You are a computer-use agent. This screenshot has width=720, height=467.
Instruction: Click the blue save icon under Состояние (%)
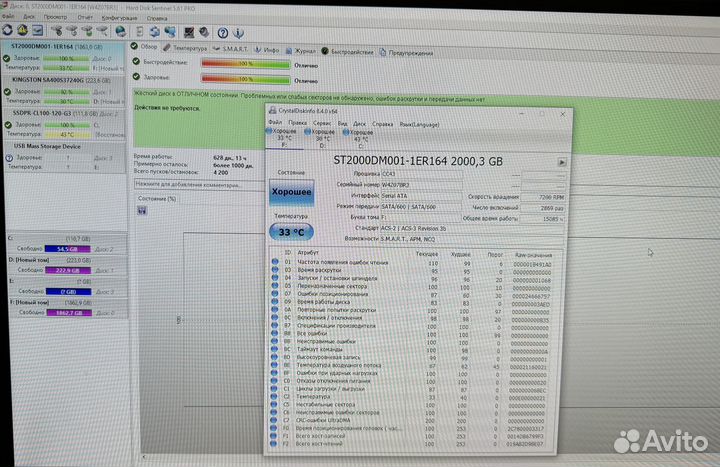(142, 210)
